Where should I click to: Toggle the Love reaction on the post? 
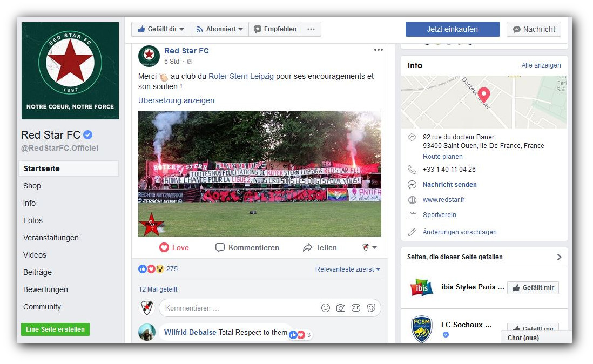point(174,247)
